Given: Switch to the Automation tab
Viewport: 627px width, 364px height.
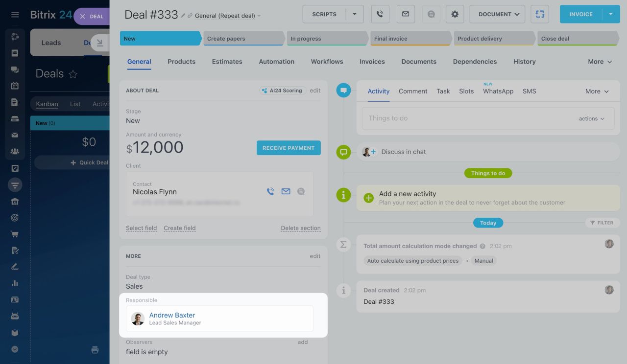Looking at the screenshot, I should tap(276, 62).
